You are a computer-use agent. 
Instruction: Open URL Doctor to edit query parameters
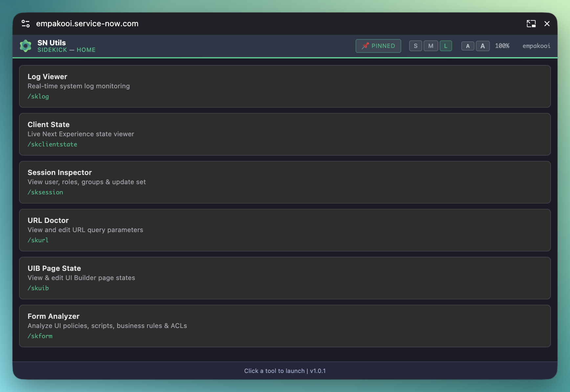[285, 230]
